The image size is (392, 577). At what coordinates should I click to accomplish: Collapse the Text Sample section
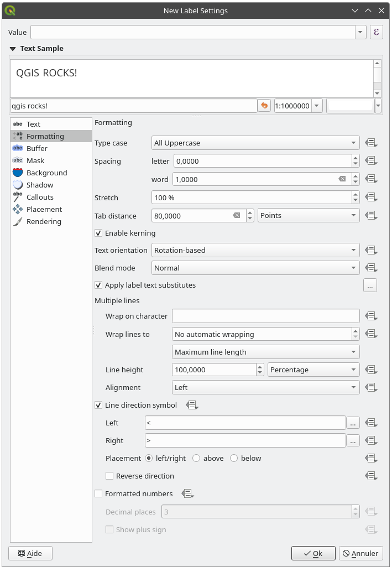point(13,49)
